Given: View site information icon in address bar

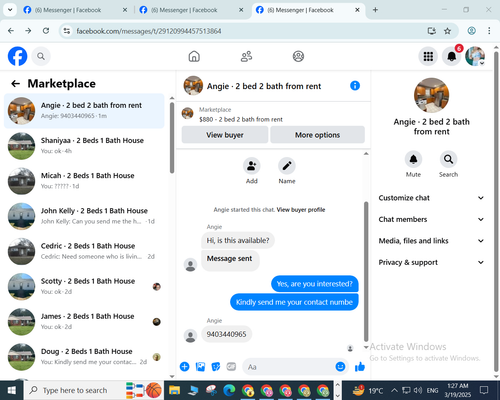Looking at the screenshot, I should 67,31.
